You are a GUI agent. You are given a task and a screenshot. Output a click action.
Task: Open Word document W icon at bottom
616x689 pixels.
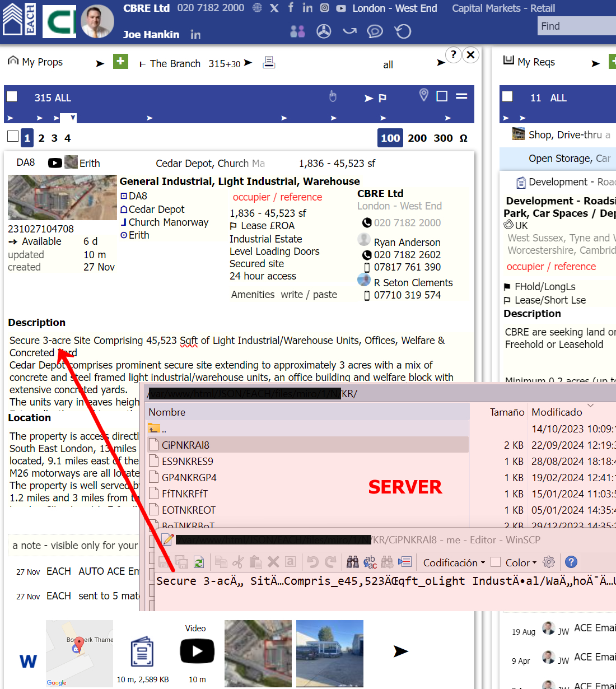pyautogui.click(x=28, y=662)
